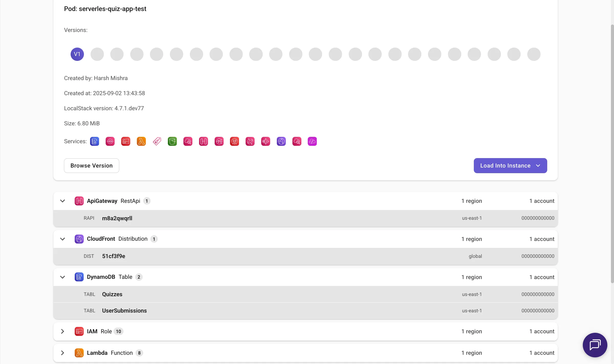Click the second empty version circle
The height and width of the screenshot is (364, 614).
click(x=117, y=54)
